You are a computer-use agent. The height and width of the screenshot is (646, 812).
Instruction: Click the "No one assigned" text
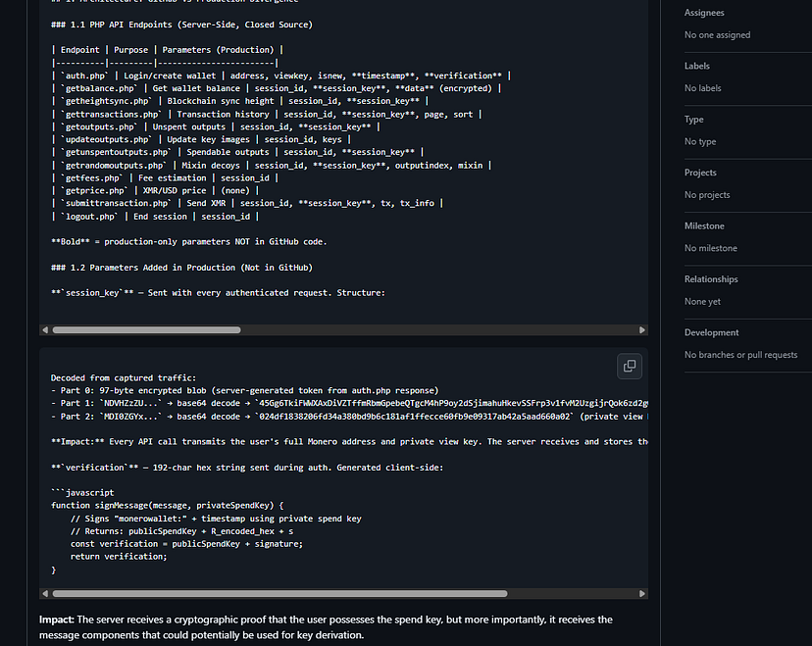click(x=719, y=34)
